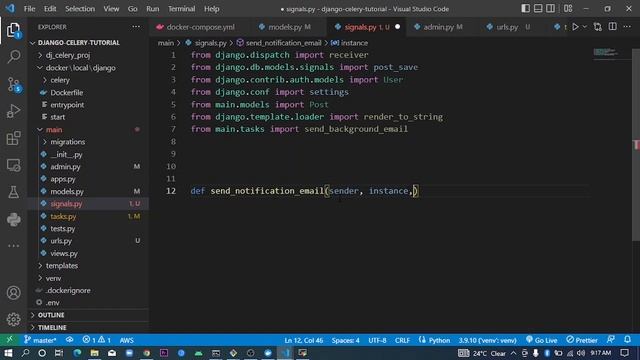Open tasks.py in the explorer
The height and width of the screenshot is (360, 640).
tap(63, 216)
